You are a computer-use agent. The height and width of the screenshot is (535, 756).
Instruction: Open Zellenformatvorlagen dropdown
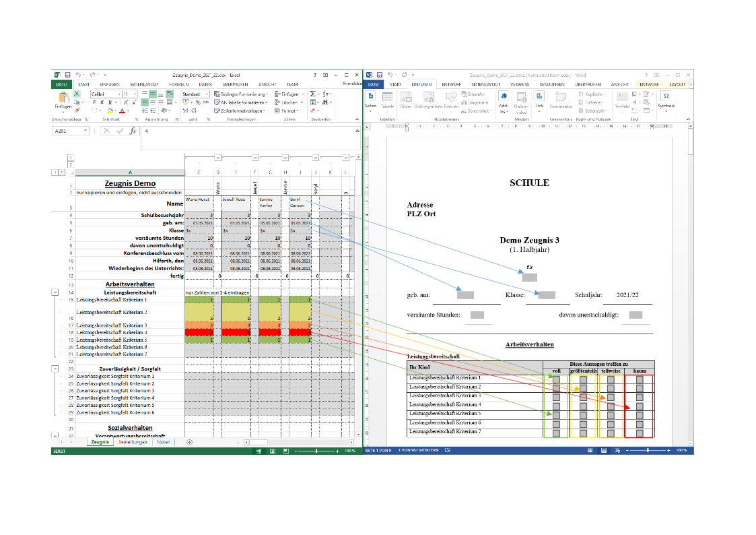click(240, 111)
